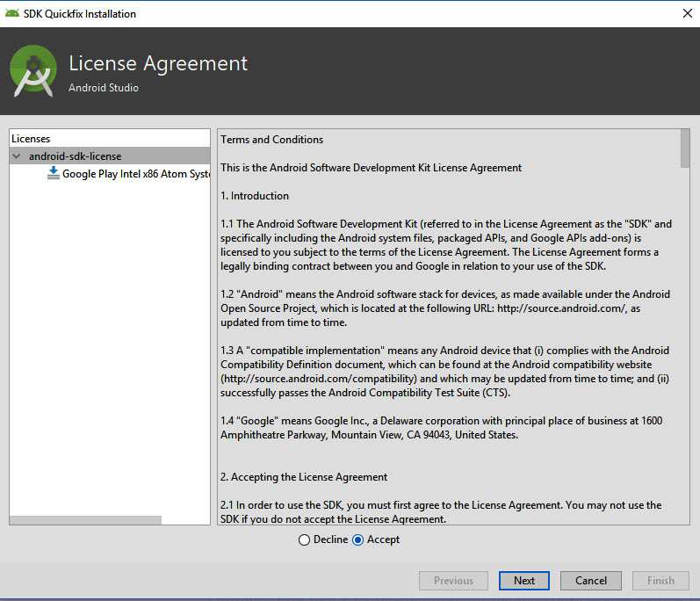
Task: Click the vertical scrollbar thumb of the terms
Action: click(x=685, y=148)
